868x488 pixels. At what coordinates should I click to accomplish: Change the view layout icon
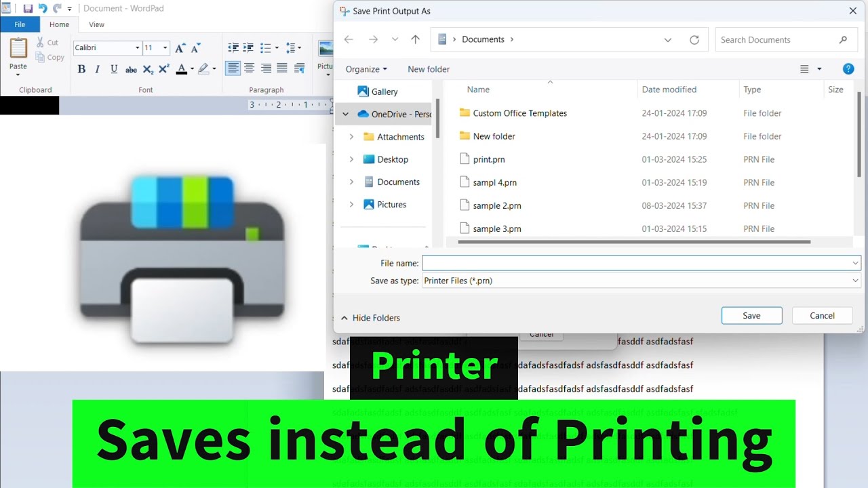click(805, 69)
